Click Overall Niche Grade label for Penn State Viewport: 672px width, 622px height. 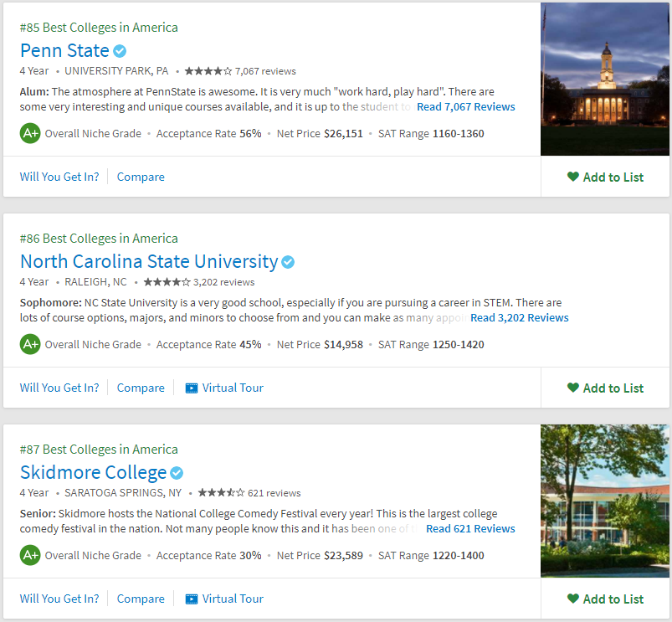pyautogui.click(x=93, y=134)
